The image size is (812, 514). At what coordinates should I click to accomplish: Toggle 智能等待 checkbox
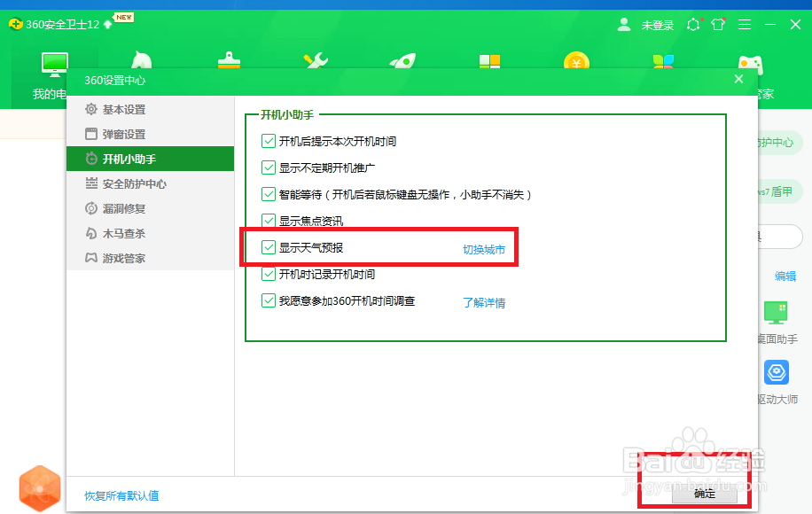pos(269,194)
